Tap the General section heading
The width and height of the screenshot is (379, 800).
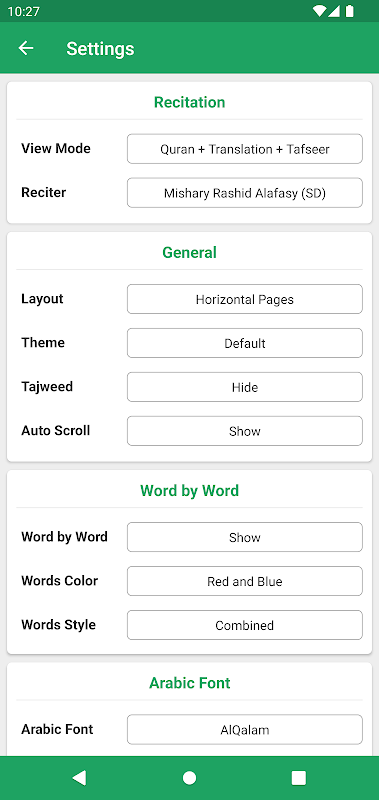[x=189, y=253]
